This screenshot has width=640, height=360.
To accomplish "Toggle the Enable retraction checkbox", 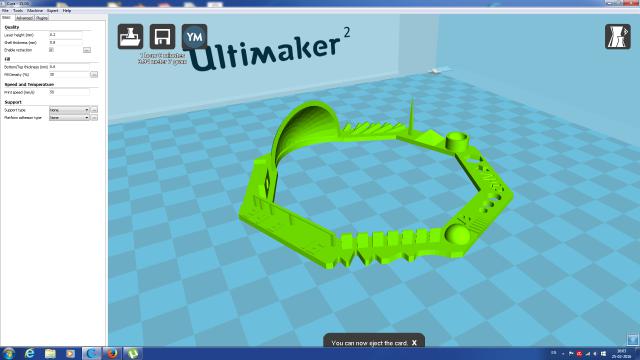I will point(51,50).
